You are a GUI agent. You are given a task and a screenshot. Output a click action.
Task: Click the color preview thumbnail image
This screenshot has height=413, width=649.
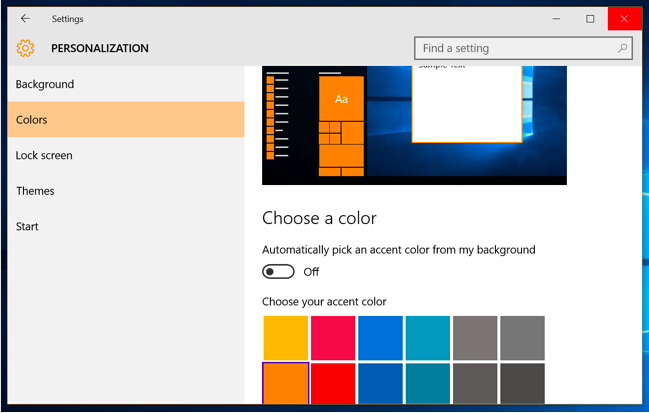[x=414, y=125]
